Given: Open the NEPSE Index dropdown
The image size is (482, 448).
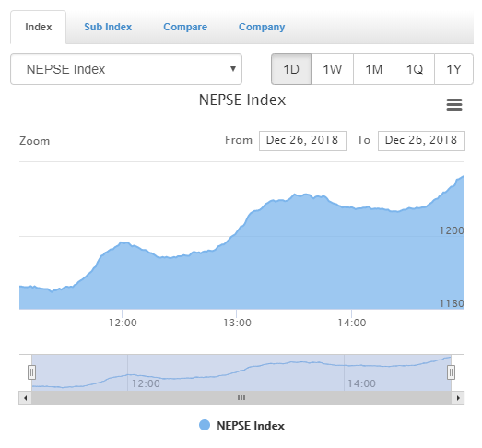Looking at the screenshot, I should coord(126,69).
